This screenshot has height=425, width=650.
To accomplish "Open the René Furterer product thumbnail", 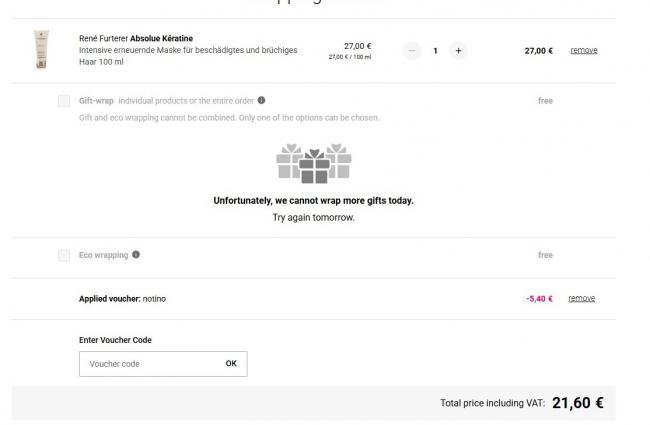I will (41, 50).
